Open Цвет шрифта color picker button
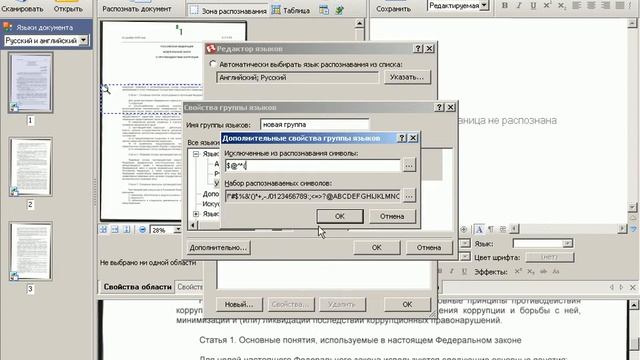Viewport: 640px width, 360px height. tap(549, 257)
